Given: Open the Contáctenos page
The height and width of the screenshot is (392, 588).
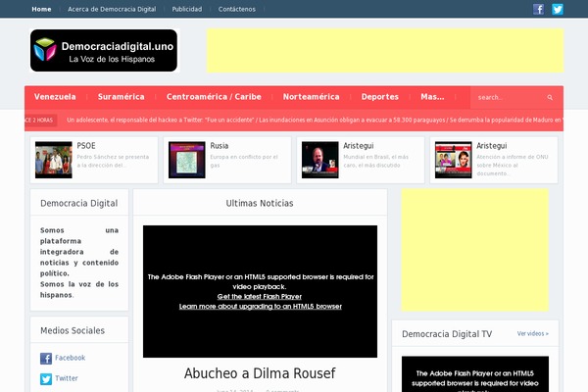Looking at the screenshot, I should tap(236, 9).
